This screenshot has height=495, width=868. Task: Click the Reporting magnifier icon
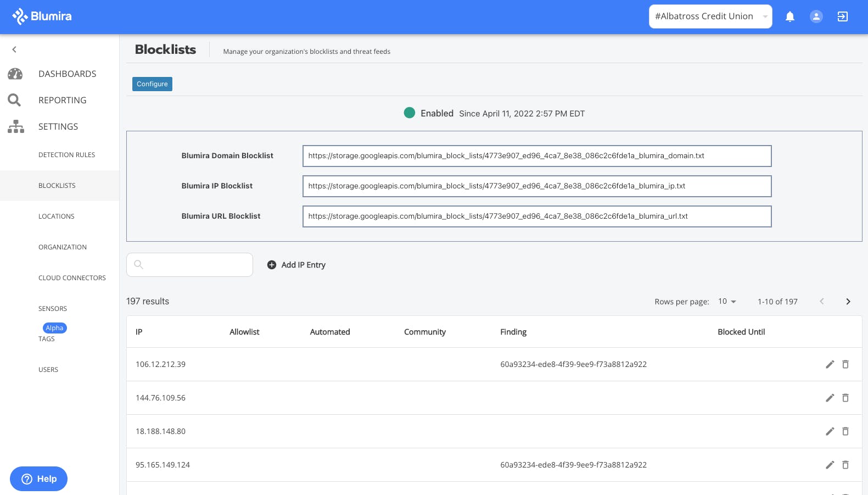pyautogui.click(x=14, y=100)
